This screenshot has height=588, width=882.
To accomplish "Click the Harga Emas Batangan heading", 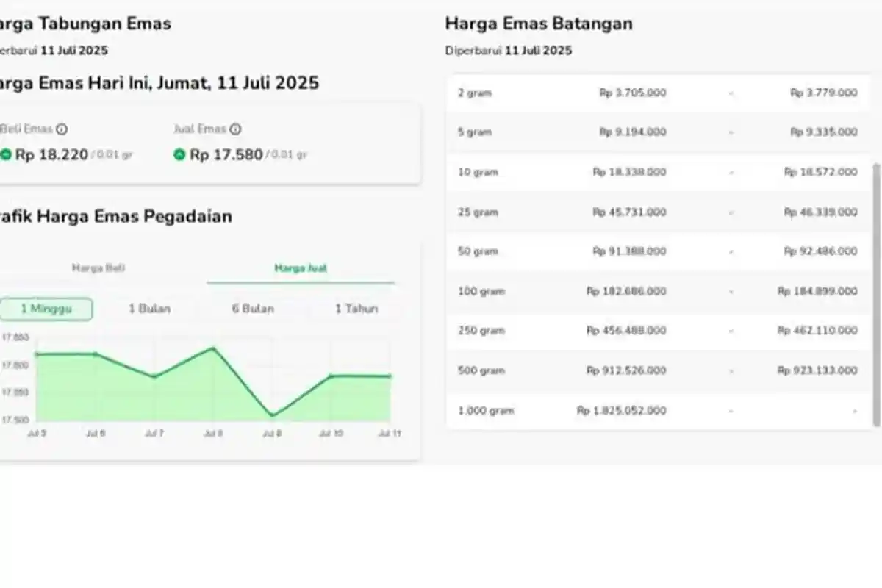I will pyautogui.click(x=539, y=24).
